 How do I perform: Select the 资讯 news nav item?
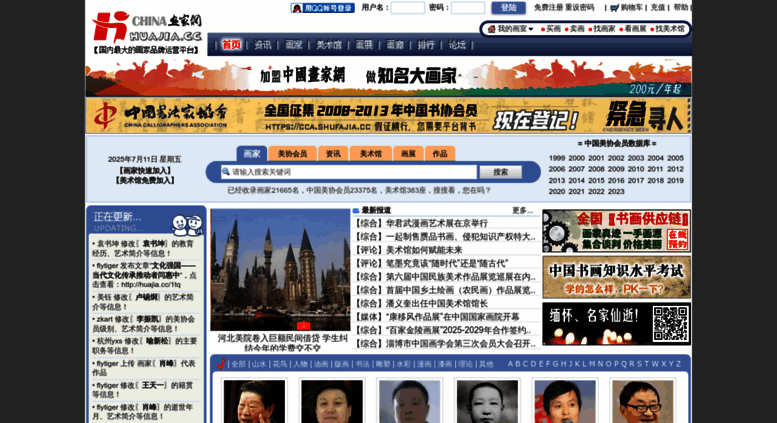(263, 45)
